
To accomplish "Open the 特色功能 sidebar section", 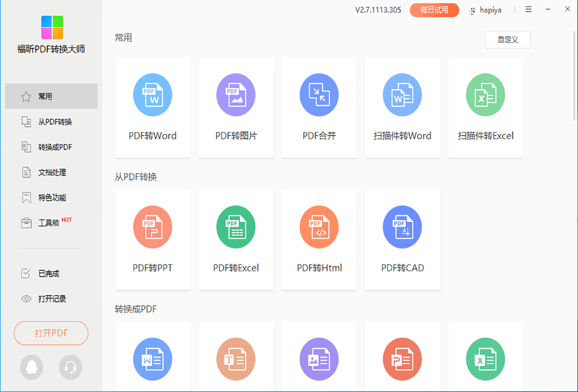I will [x=51, y=198].
